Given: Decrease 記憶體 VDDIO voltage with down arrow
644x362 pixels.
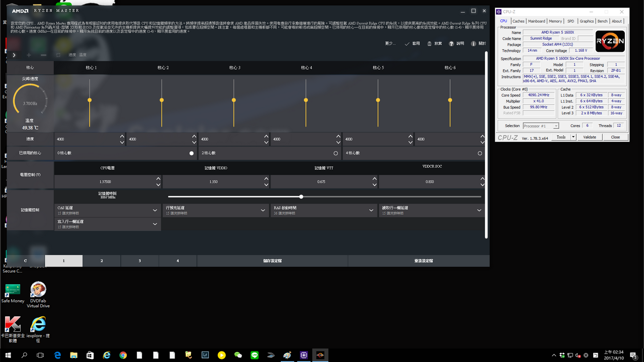Looking at the screenshot, I should coord(267,185).
